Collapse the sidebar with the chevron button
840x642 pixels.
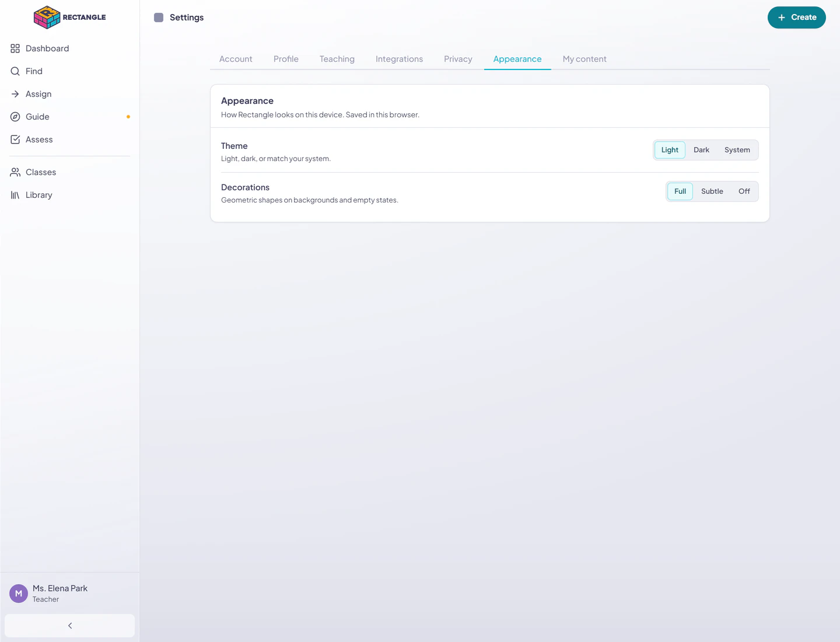point(70,626)
